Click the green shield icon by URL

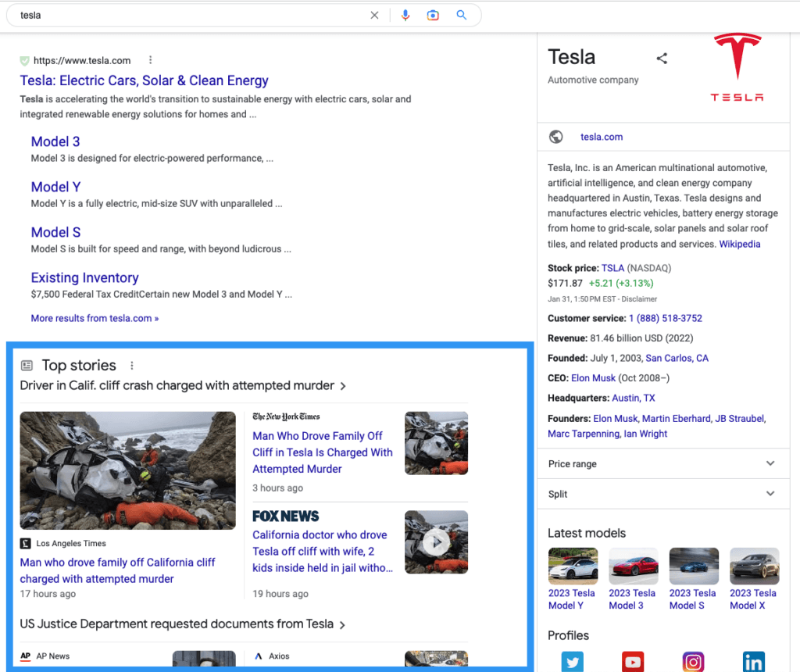(x=24, y=61)
